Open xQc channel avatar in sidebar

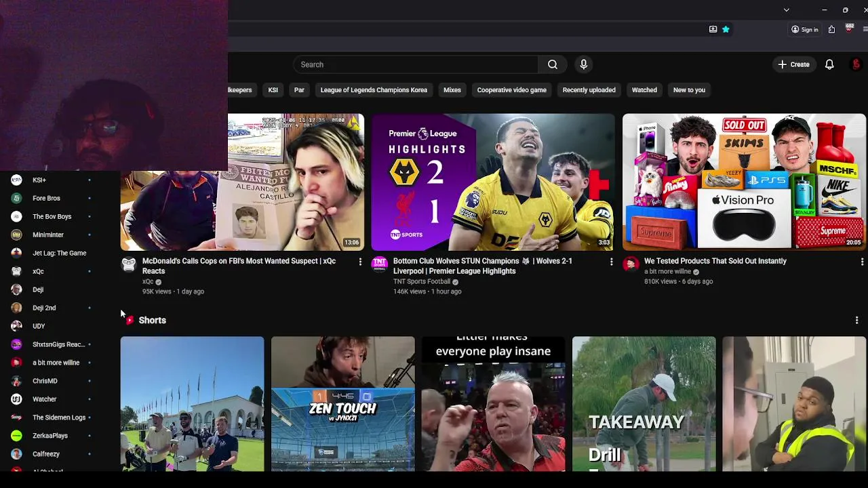(x=16, y=271)
